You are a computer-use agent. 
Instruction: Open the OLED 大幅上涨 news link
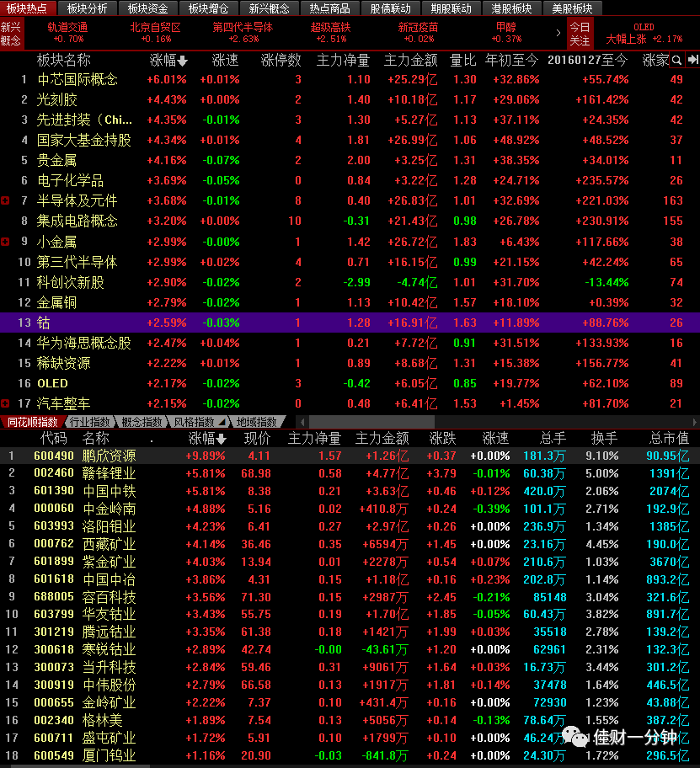click(x=644, y=33)
